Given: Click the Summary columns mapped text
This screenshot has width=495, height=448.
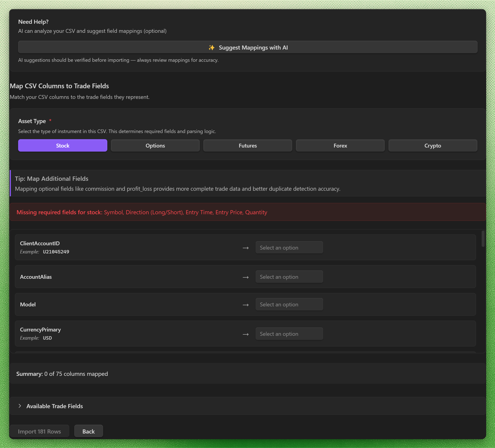Looking at the screenshot, I should tap(62, 374).
